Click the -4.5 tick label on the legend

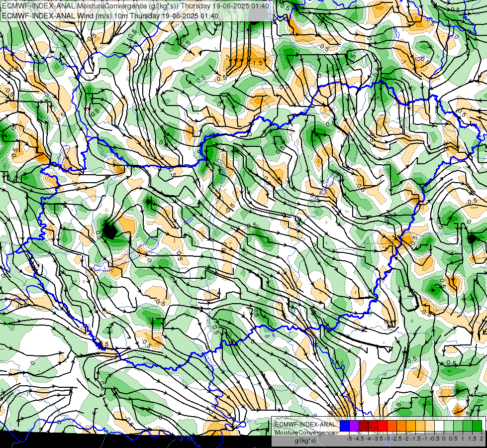pyautogui.click(x=359, y=439)
